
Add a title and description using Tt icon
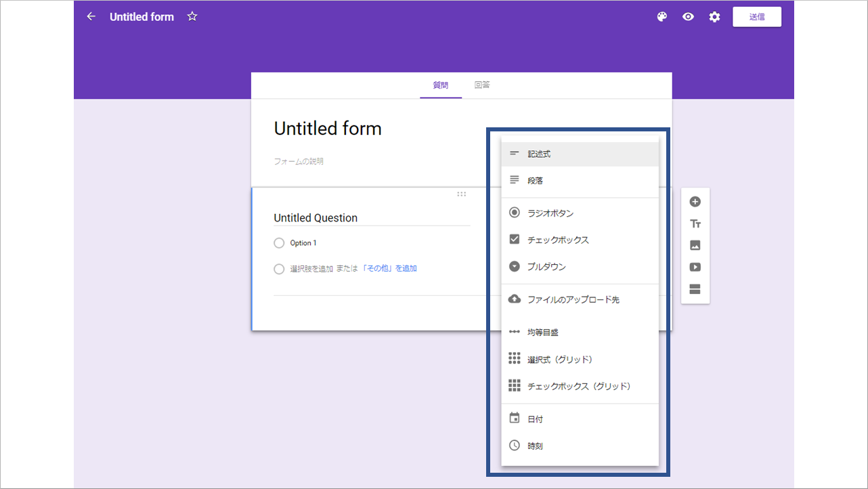pos(695,223)
